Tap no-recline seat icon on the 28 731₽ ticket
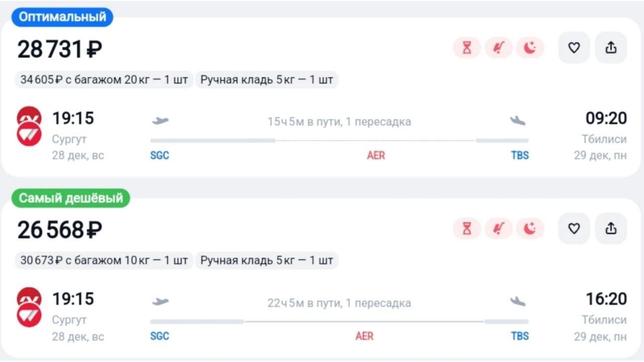This screenshot has width=644, height=362. point(499,48)
